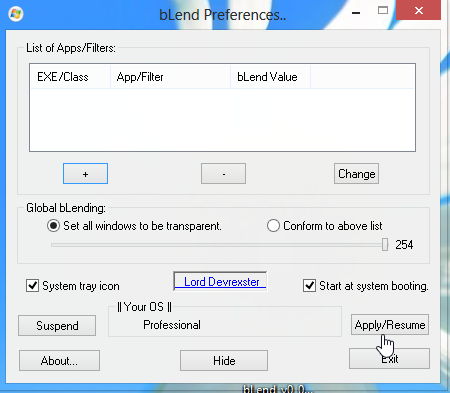Click the Apply/Resume button
Screen dimensions: 450x393
[390, 324]
